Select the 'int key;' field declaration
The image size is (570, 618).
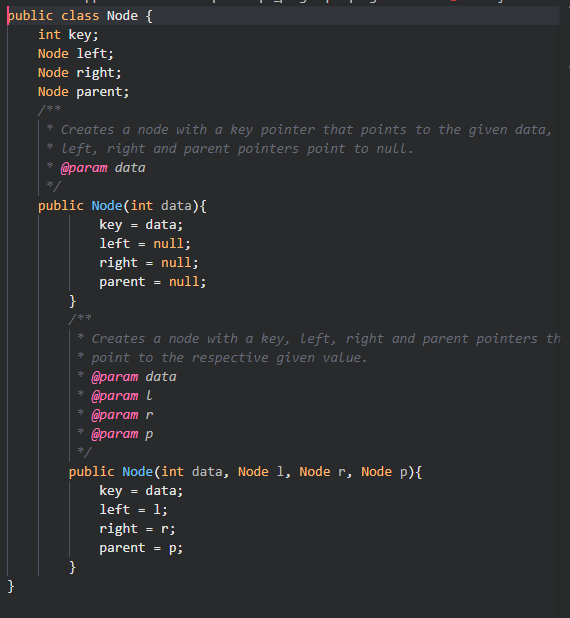coord(68,35)
